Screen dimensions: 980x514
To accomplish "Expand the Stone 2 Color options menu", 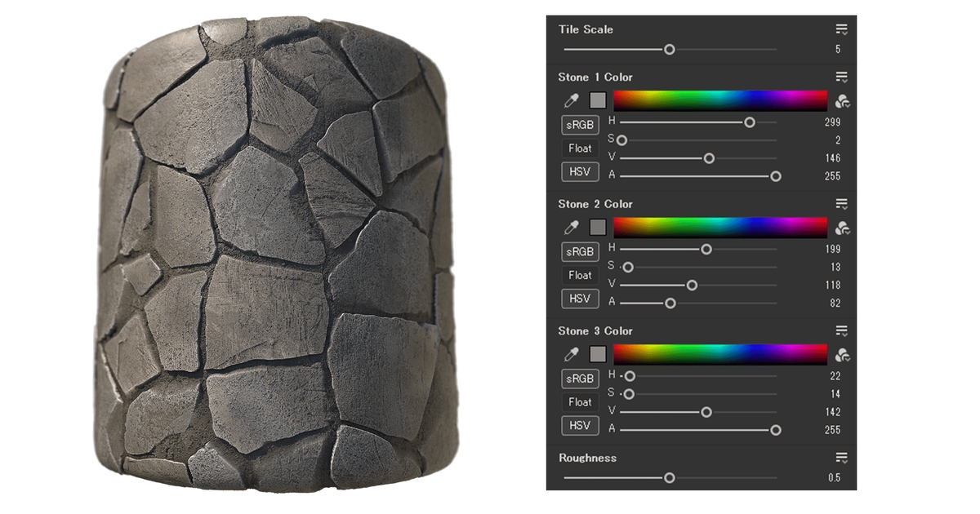I will (842, 205).
